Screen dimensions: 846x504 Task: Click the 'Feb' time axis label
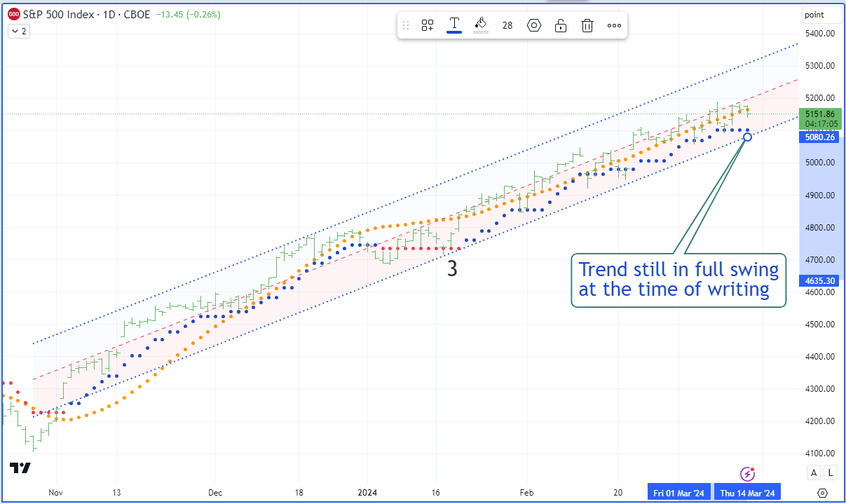coord(527,491)
